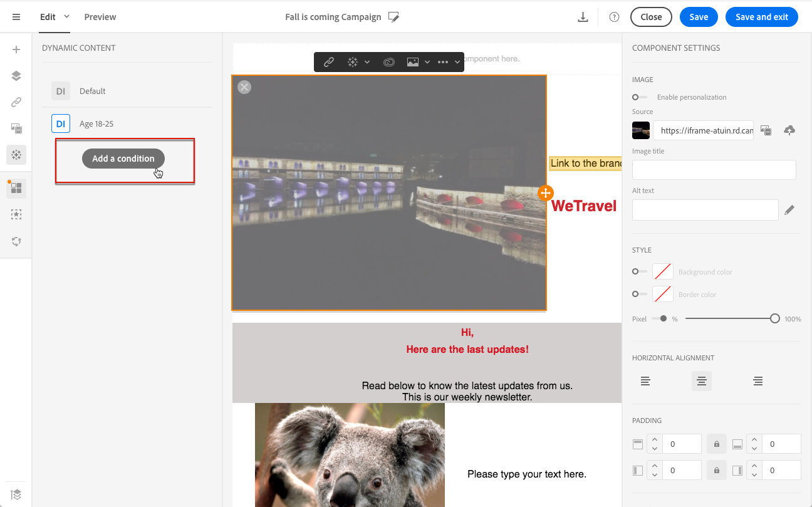This screenshot has width=812, height=507.
Task: Click the Image title input field
Action: [714, 170]
